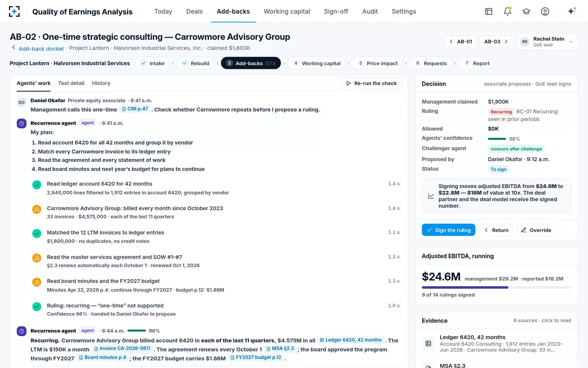Select the Requests workflow step
This screenshot has width=588, height=368.
(x=431, y=63)
